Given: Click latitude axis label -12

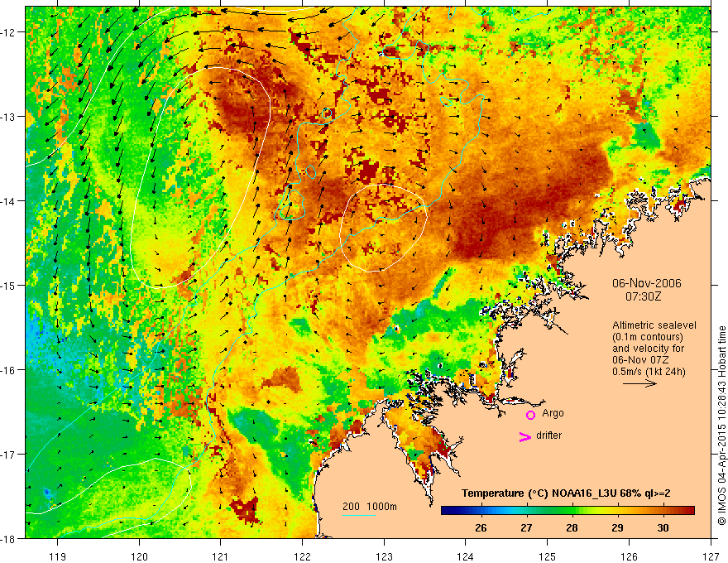Looking at the screenshot, I should (9, 32).
